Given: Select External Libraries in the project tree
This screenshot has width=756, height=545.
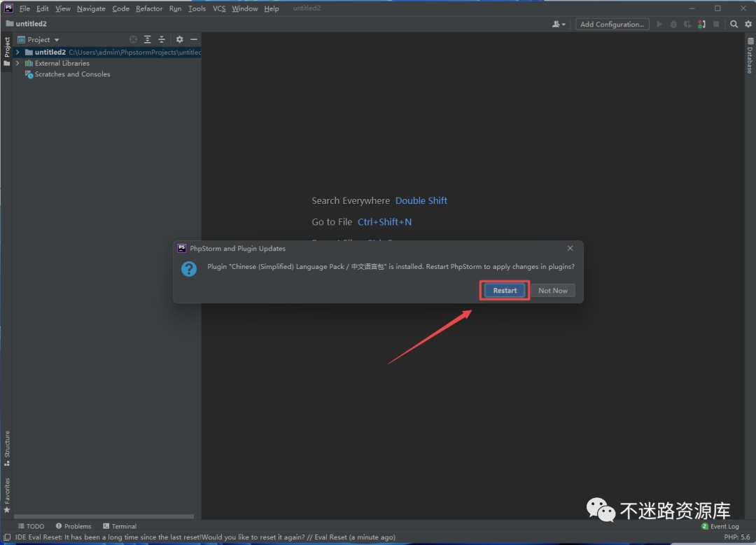Looking at the screenshot, I should 62,63.
